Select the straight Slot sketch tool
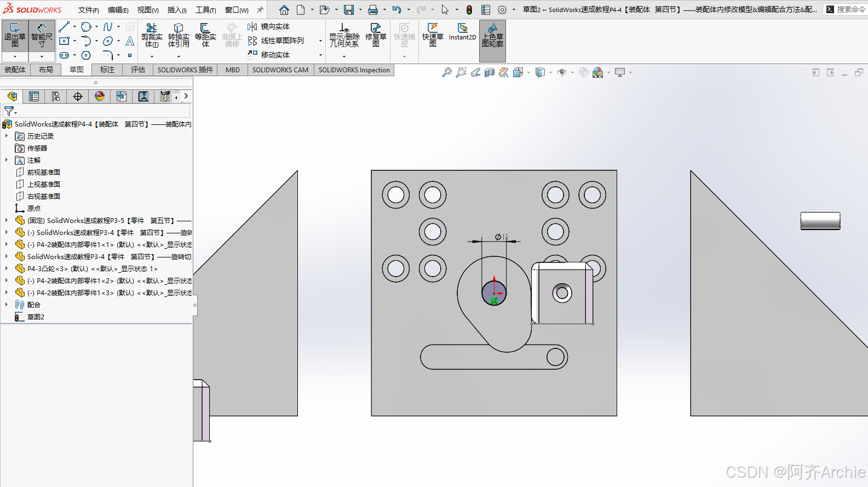Viewport: 868px width, 487px height. click(64, 55)
